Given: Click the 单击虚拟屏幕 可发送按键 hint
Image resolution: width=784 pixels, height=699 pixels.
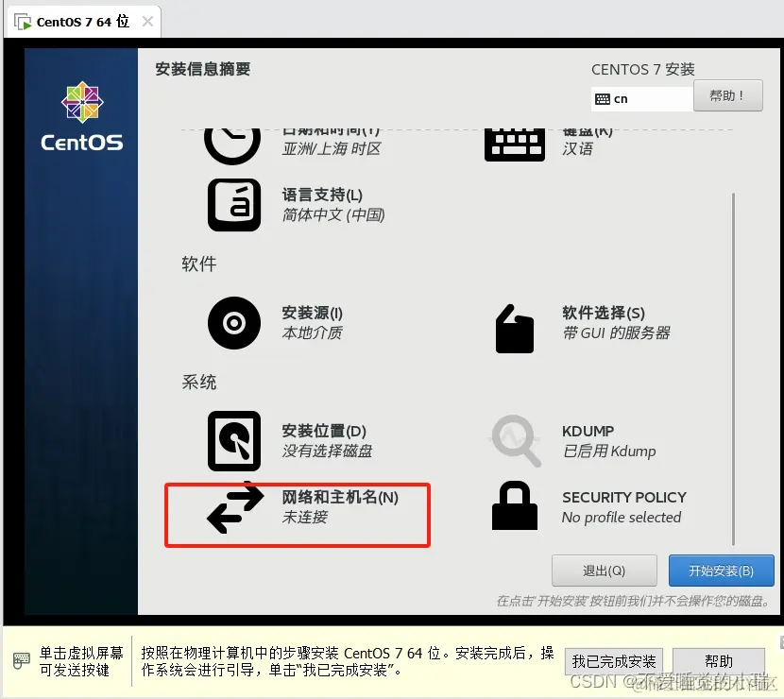Looking at the screenshot, I should tap(81, 661).
